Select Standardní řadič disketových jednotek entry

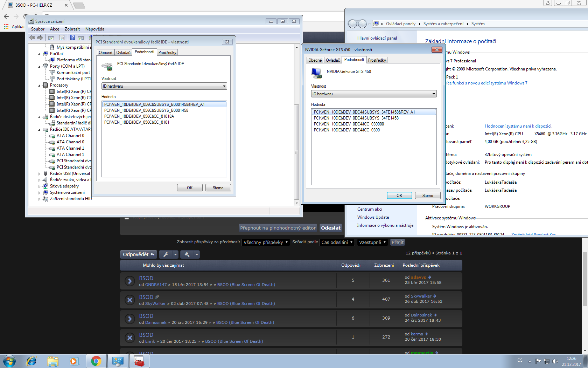coord(74,123)
